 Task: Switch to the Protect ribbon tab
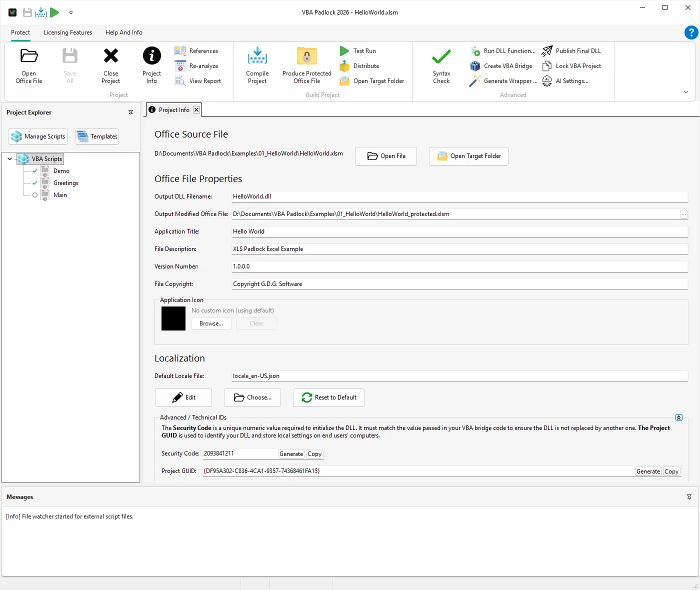tap(20, 32)
